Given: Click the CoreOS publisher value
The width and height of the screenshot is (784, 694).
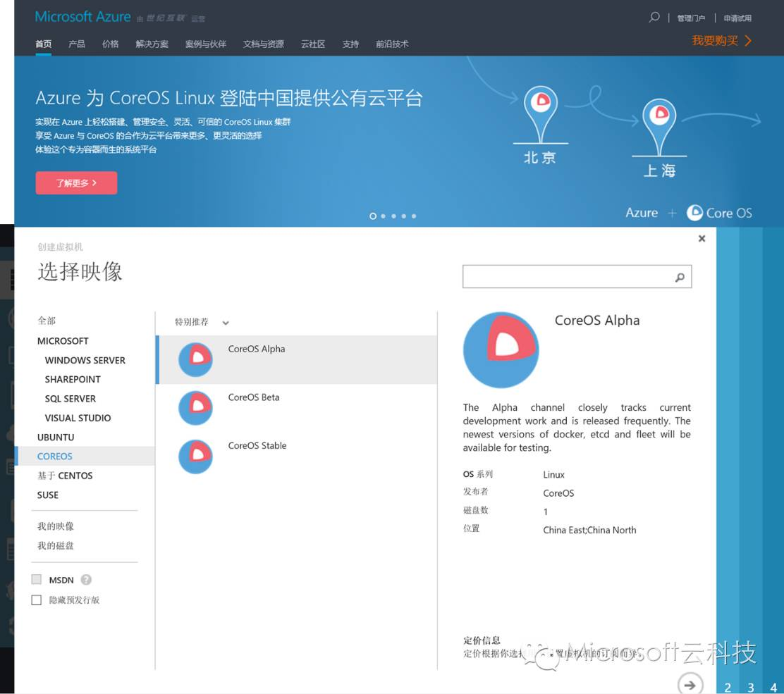Looking at the screenshot, I should (558, 493).
